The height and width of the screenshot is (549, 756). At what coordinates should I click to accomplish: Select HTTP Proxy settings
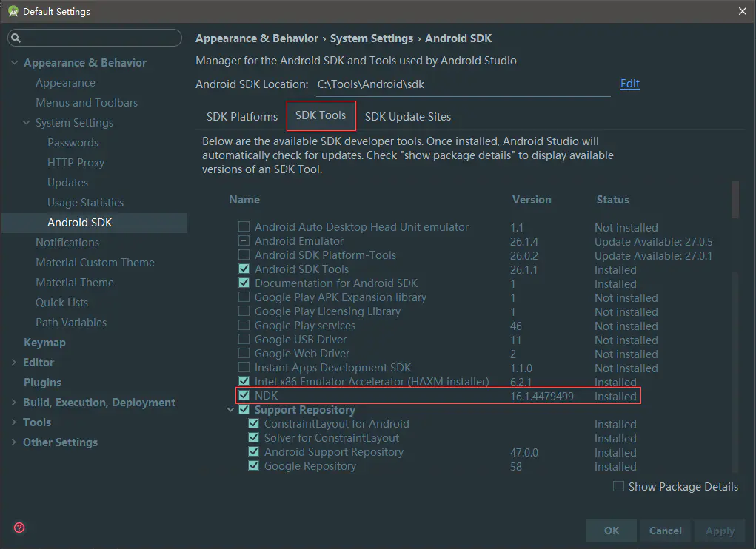tap(76, 163)
